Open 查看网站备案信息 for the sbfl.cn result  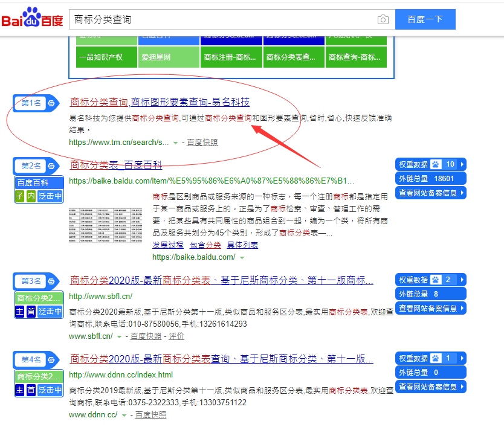(x=431, y=309)
